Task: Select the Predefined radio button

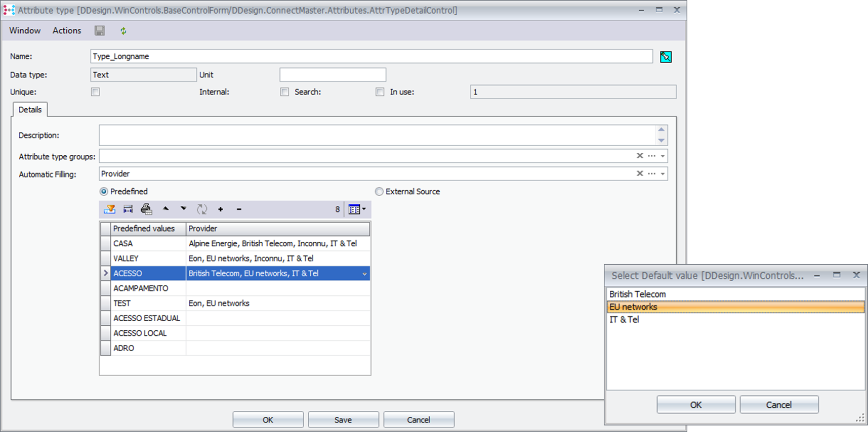Action: click(x=104, y=192)
